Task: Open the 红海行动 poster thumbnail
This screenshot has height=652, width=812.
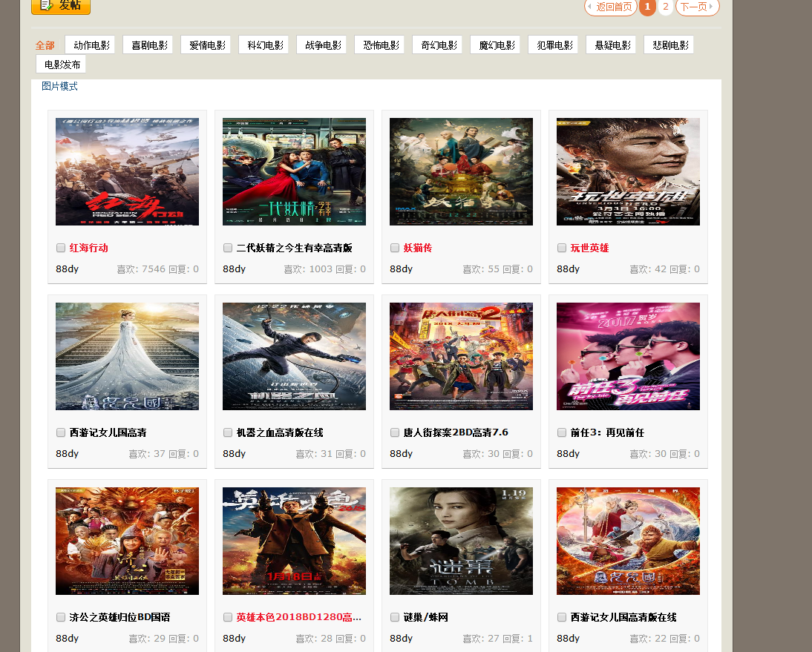Action: pyautogui.click(x=128, y=172)
